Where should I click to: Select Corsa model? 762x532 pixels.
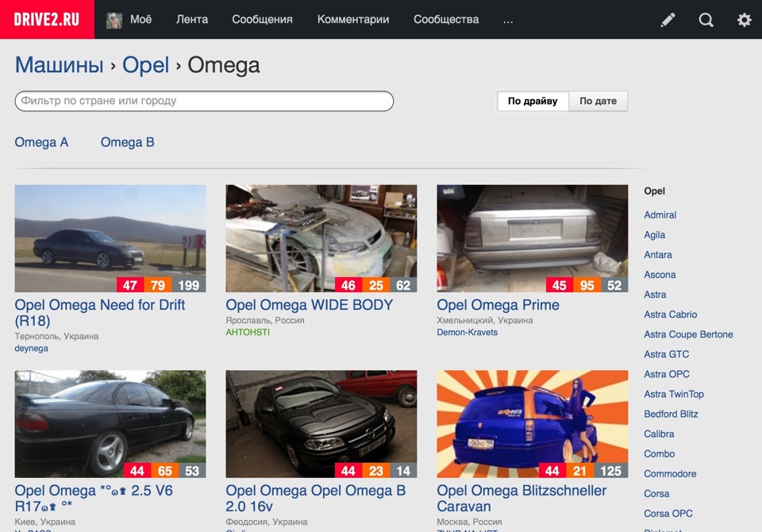(x=656, y=494)
